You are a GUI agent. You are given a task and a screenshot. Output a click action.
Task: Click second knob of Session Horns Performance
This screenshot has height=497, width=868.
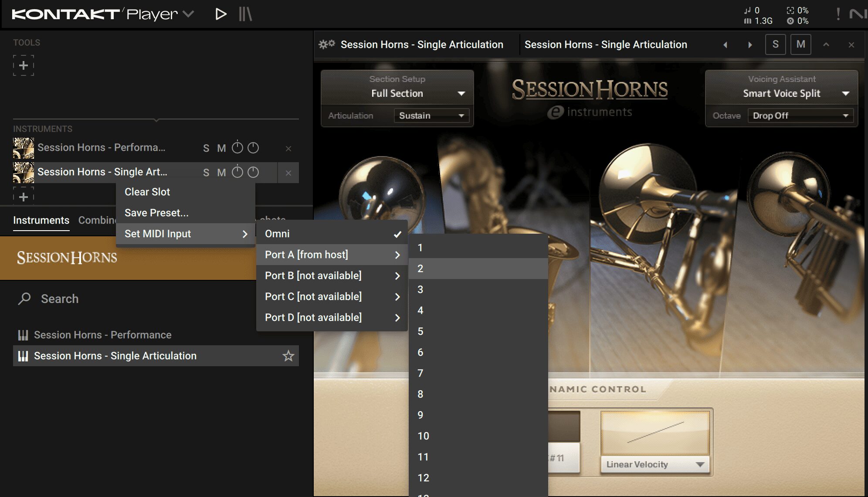[x=253, y=148]
